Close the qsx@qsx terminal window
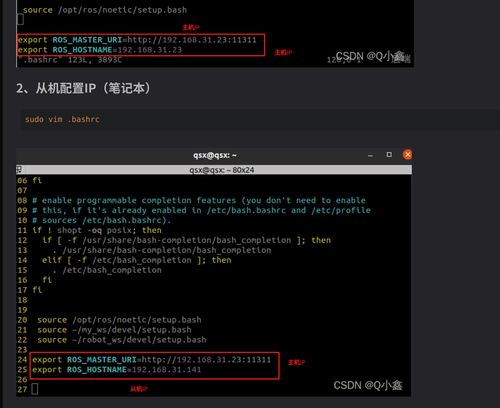 407,155
